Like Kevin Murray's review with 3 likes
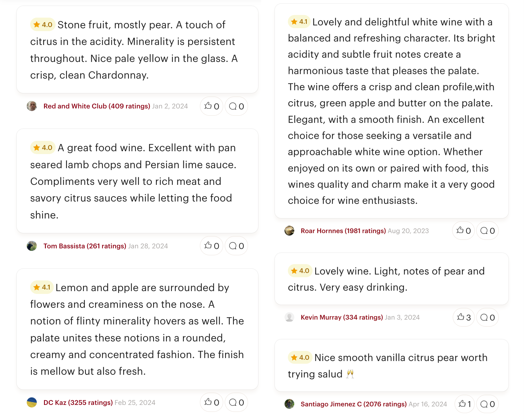Screen dimensions: 524x420 coord(464,318)
